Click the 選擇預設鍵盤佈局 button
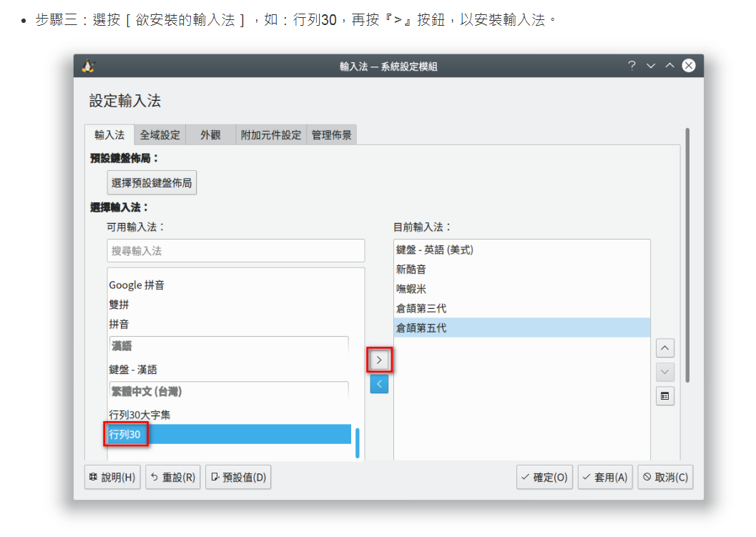 [x=152, y=183]
